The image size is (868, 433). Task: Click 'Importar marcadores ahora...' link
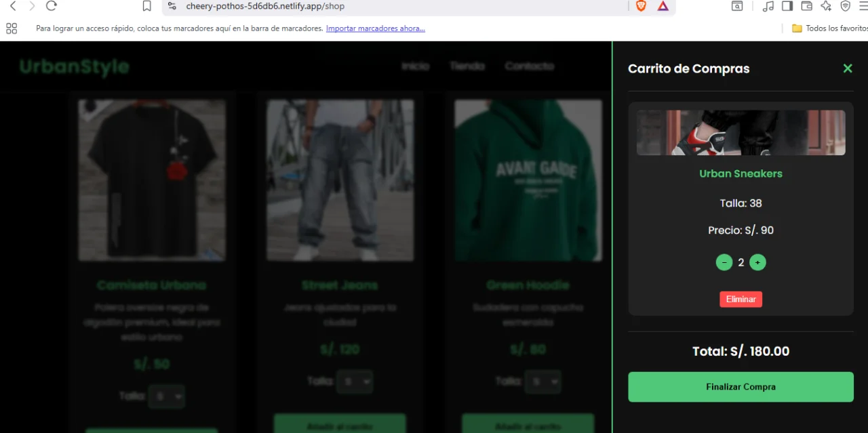point(375,28)
